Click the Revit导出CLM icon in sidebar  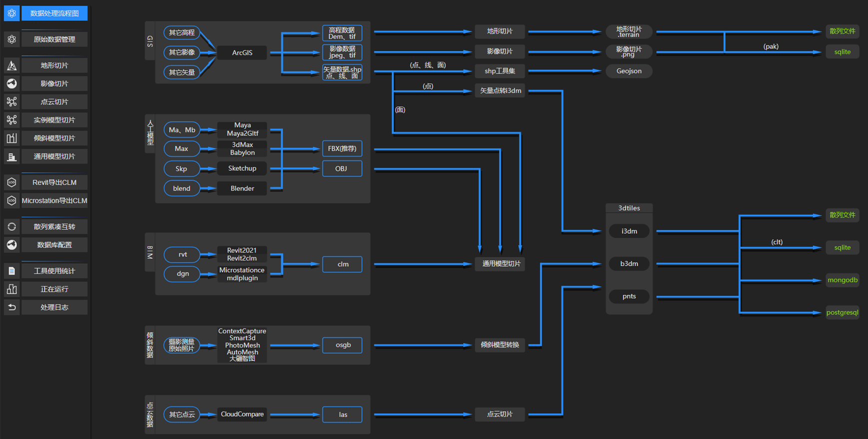pos(11,182)
